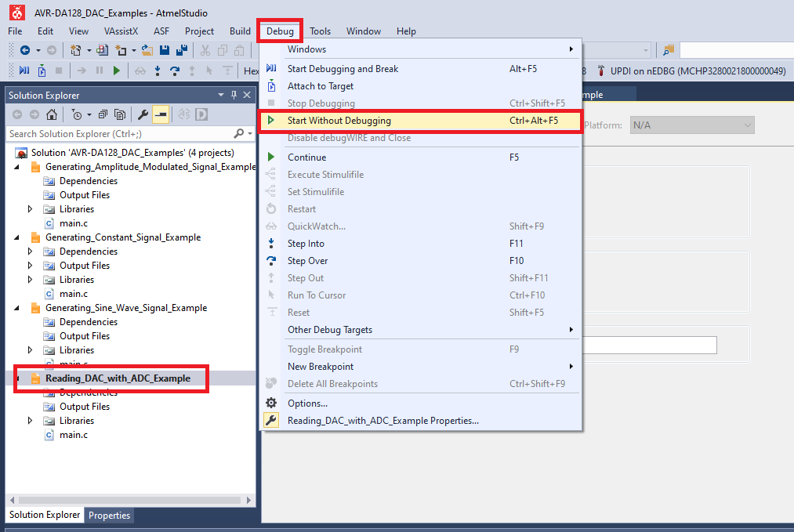The width and height of the screenshot is (794, 532).
Task: Click the Show All Files icon
Action: pyautogui.click(x=120, y=114)
